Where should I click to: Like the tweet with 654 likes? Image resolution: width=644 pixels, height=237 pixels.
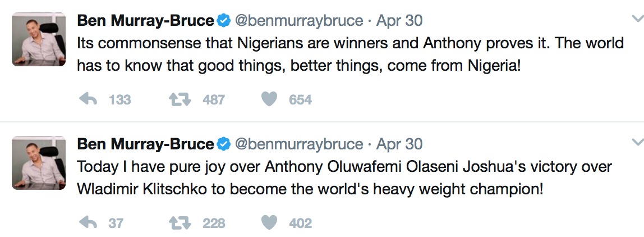[270, 99]
